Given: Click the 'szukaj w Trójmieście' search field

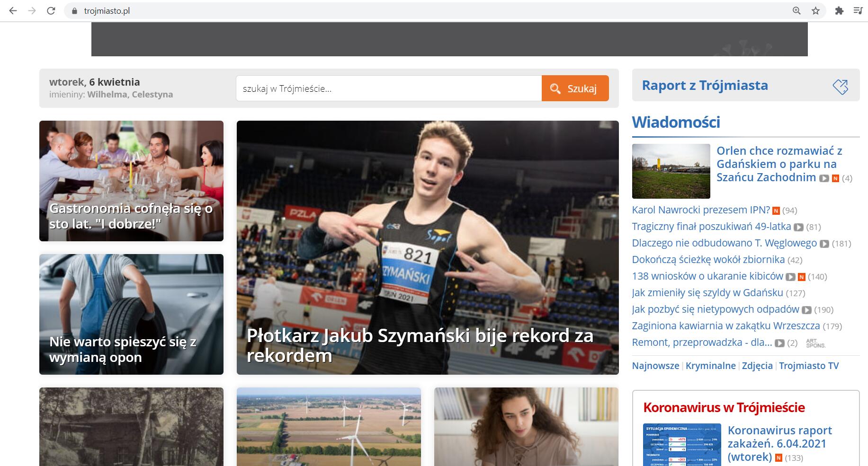Looking at the screenshot, I should (x=388, y=88).
